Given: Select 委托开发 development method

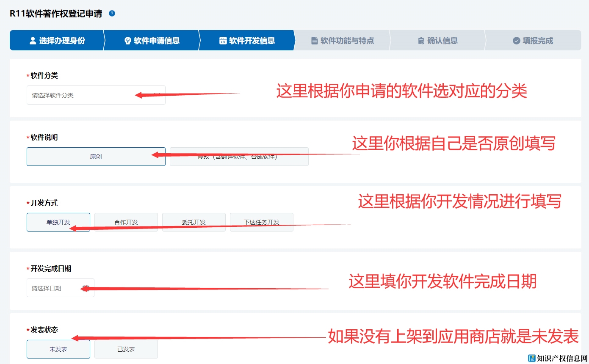Looking at the screenshot, I should (194, 222).
